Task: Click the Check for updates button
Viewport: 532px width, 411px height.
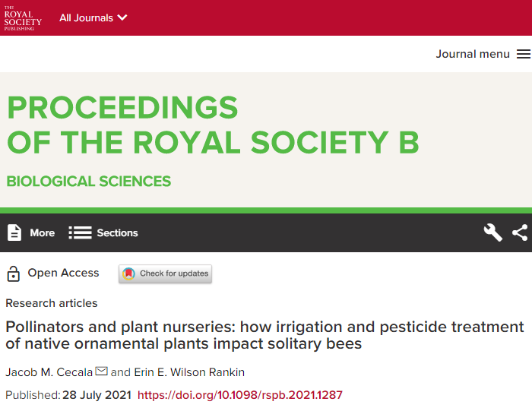Action: click(165, 273)
